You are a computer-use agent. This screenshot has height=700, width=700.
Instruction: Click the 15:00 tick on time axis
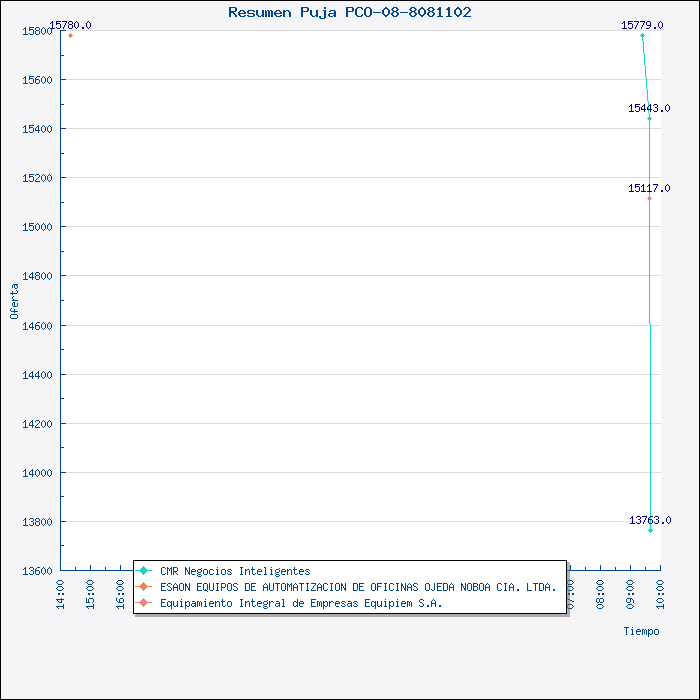tap(91, 593)
